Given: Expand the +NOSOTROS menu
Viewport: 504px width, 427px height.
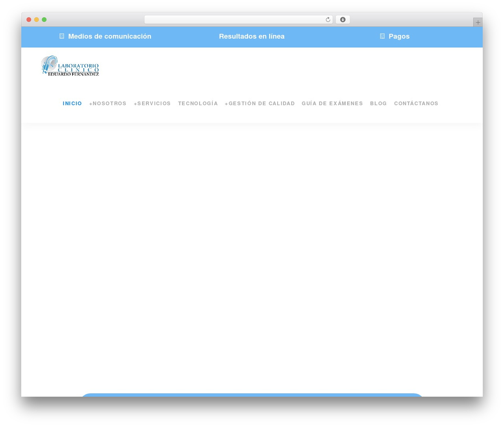Looking at the screenshot, I should click(108, 104).
